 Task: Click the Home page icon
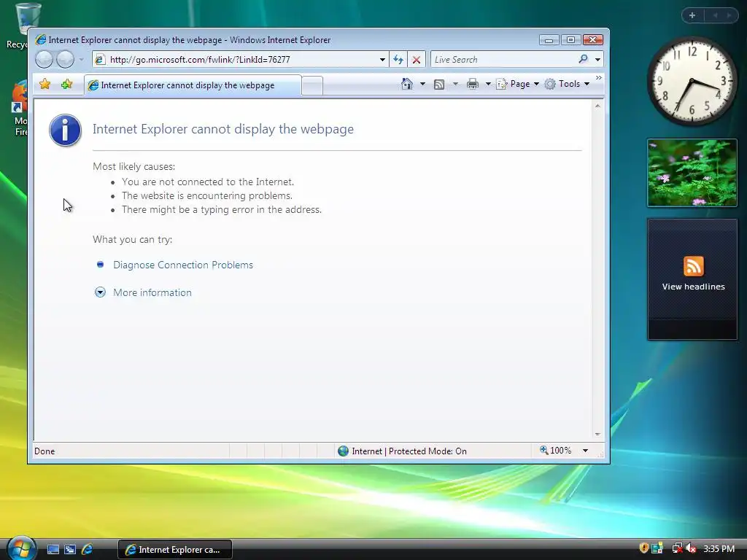click(x=407, y=84)
